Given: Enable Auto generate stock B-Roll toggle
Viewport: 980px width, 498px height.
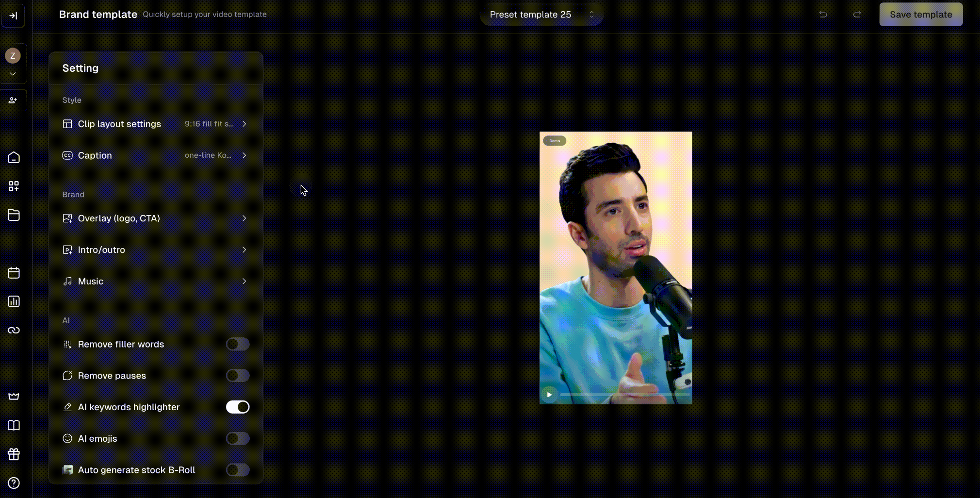Looking at the screenshot, I should tap(238, 470).
